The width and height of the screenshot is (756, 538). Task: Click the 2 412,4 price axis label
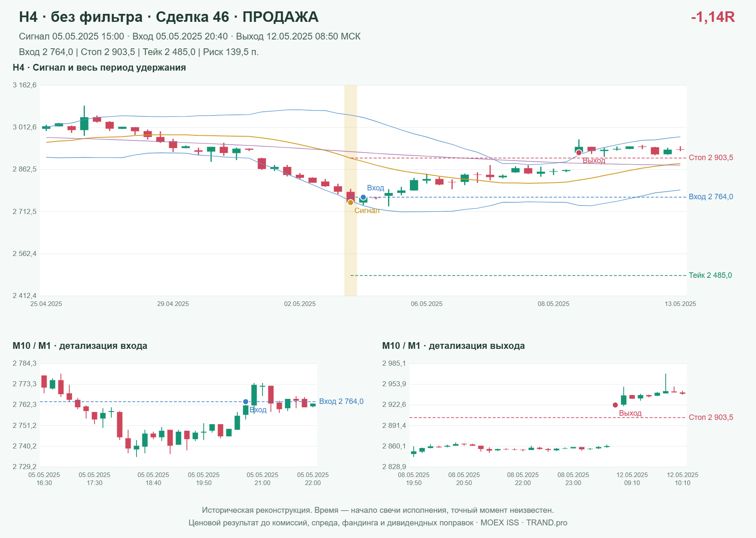pyautogui.click(x=25, y=296)
